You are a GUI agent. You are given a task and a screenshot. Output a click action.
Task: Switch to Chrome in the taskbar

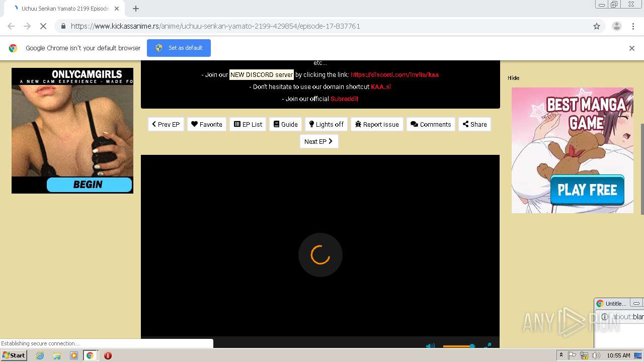[x=90, y=355]
